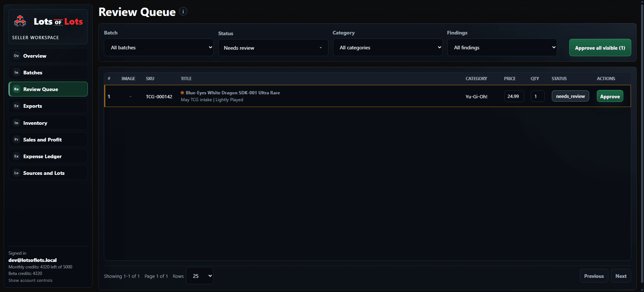
Task: Click the Beta credits: 4320 text
Action: (25, 274)
